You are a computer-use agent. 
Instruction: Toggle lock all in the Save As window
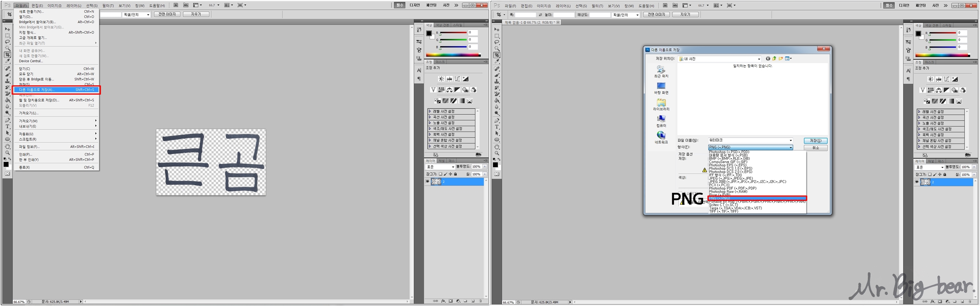click(x=945, y=175)
